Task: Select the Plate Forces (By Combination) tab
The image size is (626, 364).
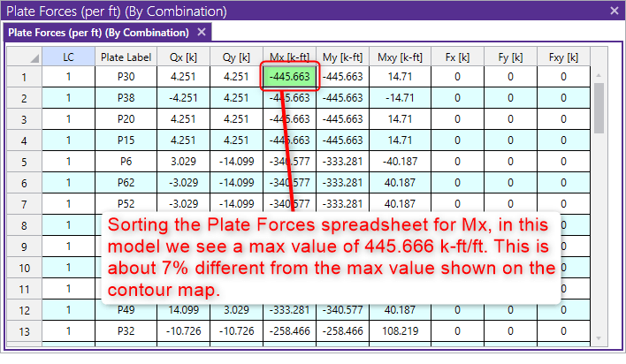Action: coord(98,33)
